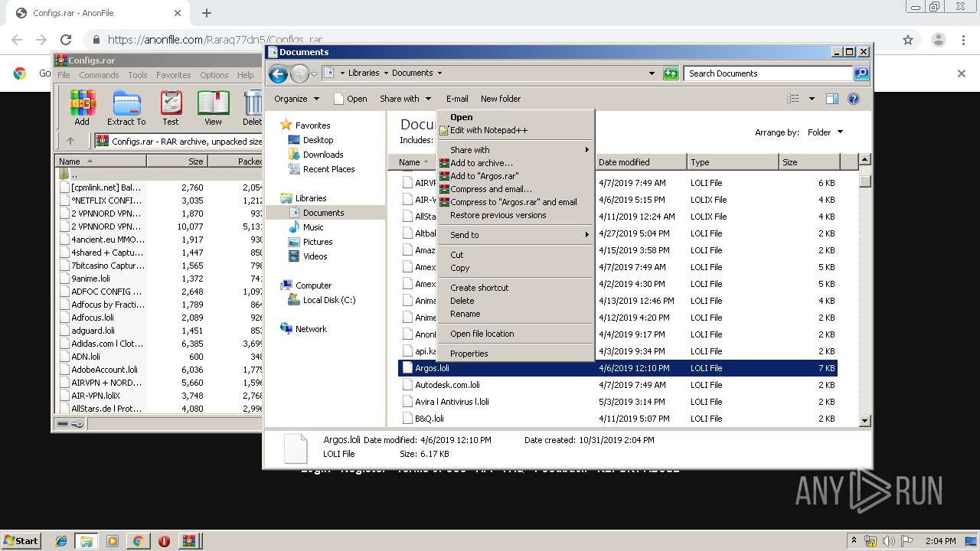Image resolution: width=980 pixels, height=551 pixels.
Task: Click in the Search Documents field
Action: pyautogui.click(x=768, y=73)
